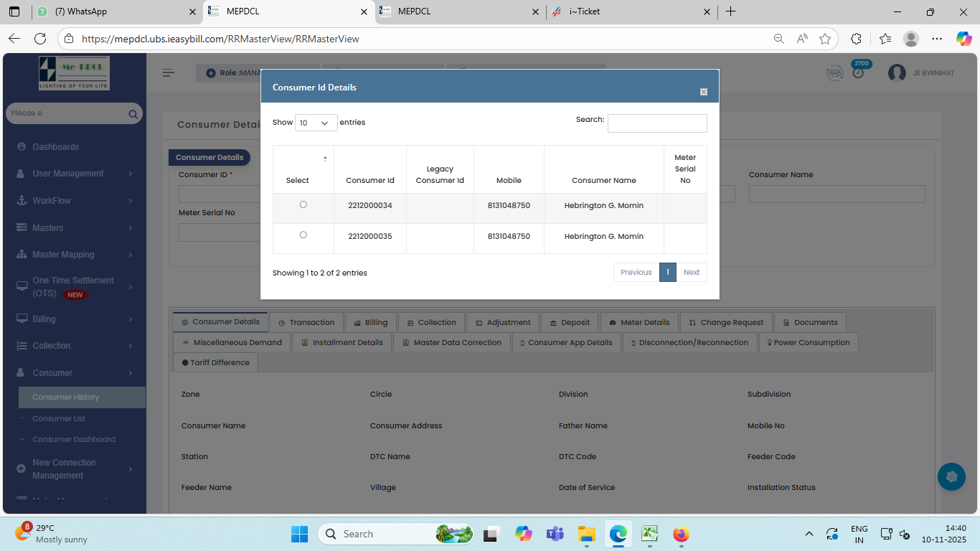Expand New Connection Management menu
Image resolution: width=980 pixels, height=551 pixels.
(x=75, y=469)
